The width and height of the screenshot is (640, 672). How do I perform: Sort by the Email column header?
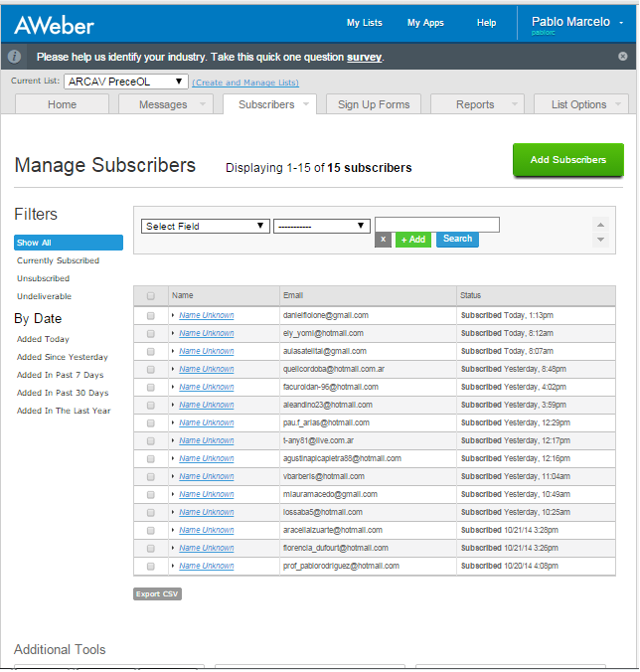pyautogui.click(x=293, y=295)
